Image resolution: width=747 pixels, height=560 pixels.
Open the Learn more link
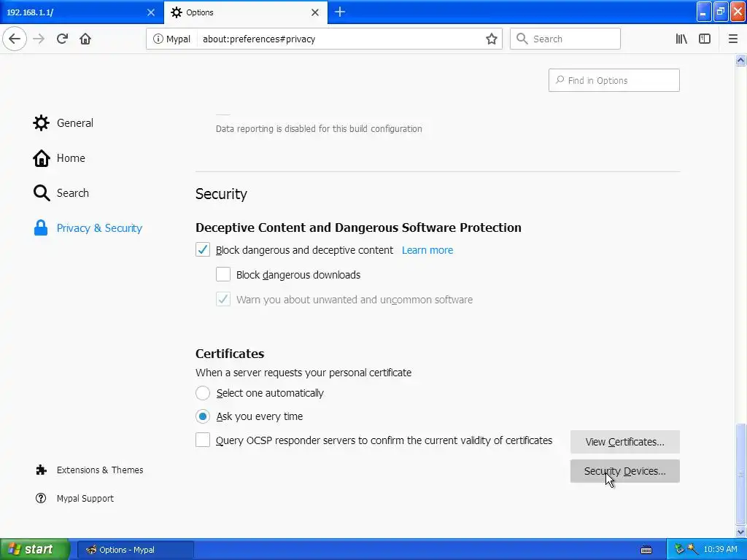pyautogui.click(x=427, y=250)
